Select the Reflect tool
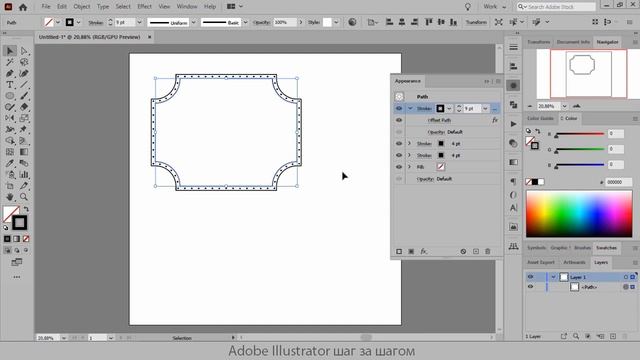640x360 pixels. [x=10, y=118]
